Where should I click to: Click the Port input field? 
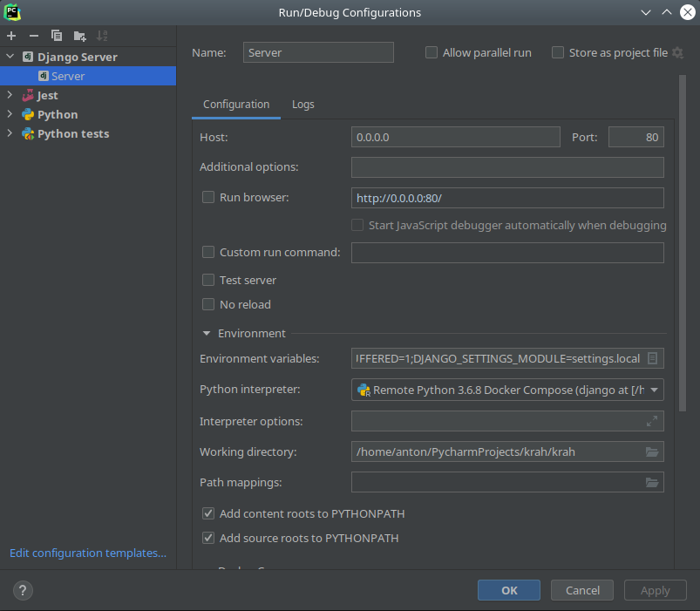(x=636, y=137)
